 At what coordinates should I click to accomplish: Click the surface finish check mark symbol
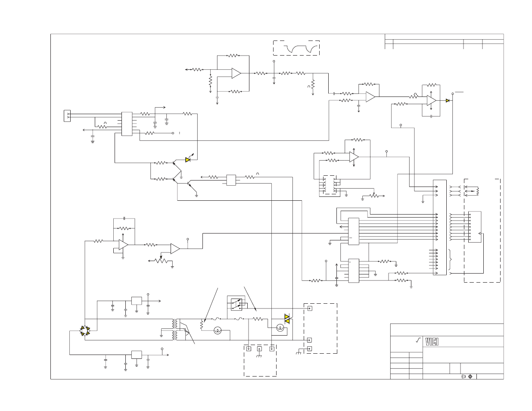(417, 340)
